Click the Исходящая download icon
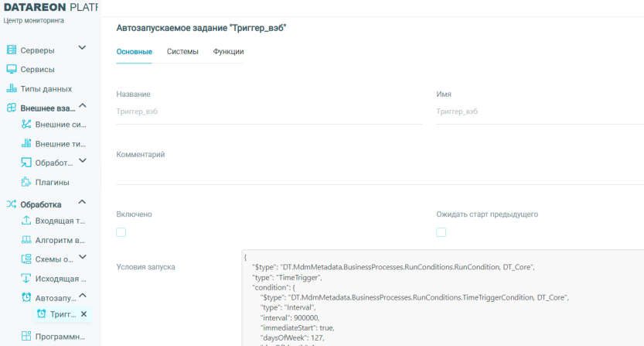The image size is (644, 346). point(26,279)
